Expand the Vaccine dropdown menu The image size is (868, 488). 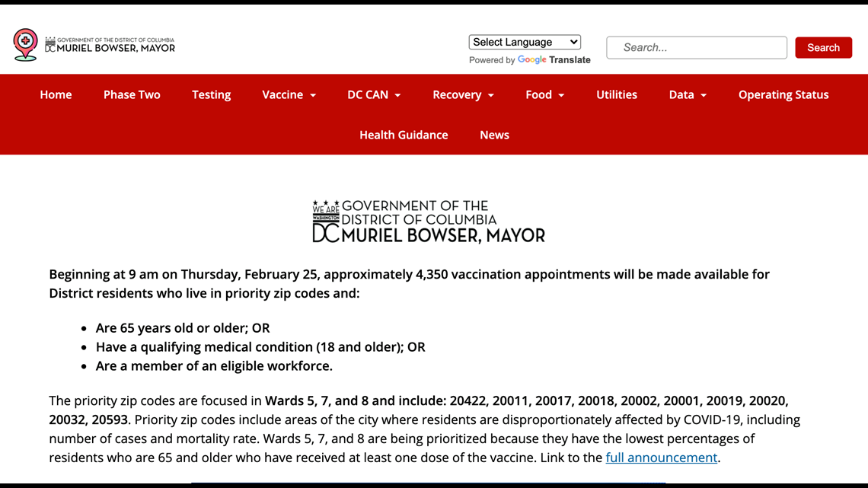click(289, 94)
